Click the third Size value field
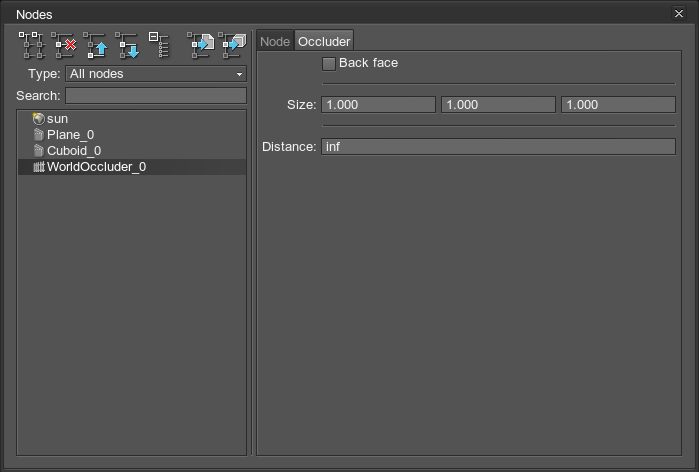Viewport: 699px width, 472px height. pos(618,105)
